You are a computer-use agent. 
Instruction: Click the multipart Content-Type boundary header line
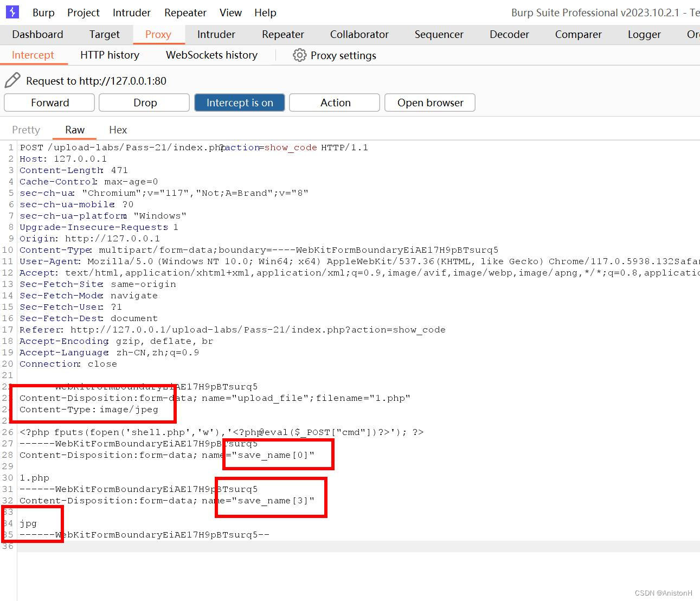259,250
